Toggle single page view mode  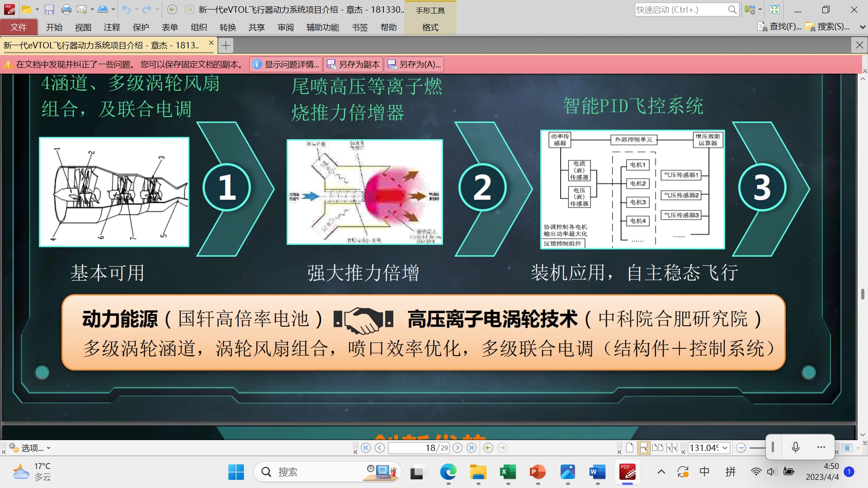(630, 448)
